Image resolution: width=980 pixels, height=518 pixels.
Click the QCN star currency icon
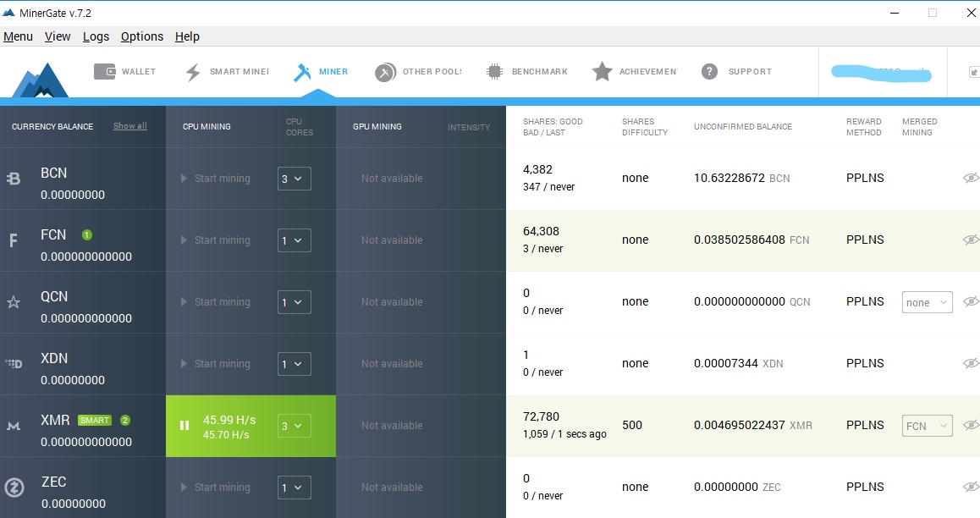[14, 302]
